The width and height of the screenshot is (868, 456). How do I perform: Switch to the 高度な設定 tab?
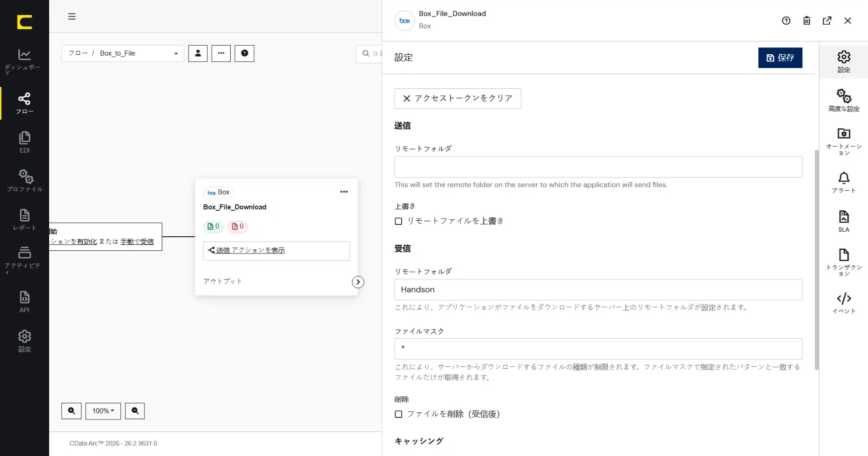(843, 100)
